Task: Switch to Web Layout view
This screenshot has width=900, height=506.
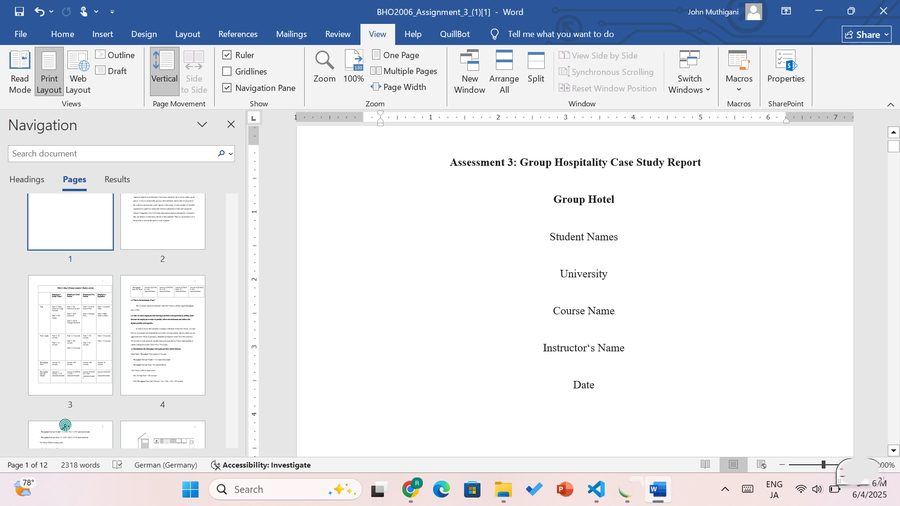Action: [x=78, y=72]
